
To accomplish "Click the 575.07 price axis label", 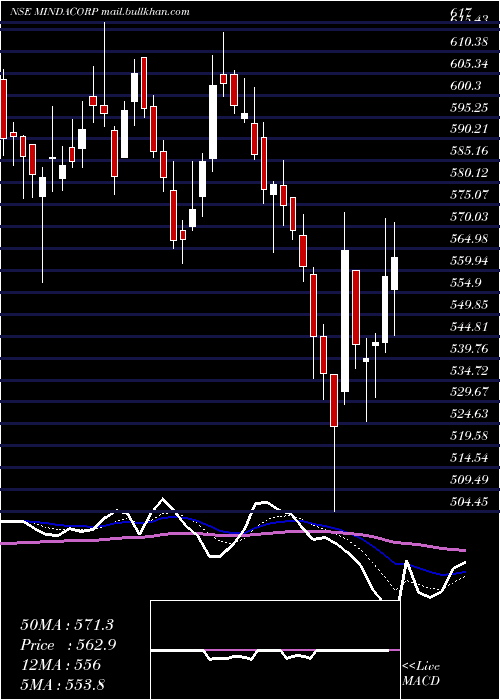I will click(468, 195).
